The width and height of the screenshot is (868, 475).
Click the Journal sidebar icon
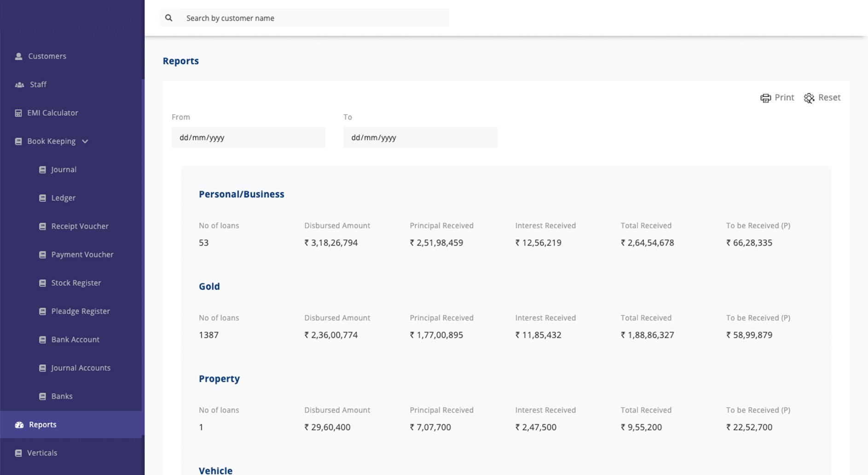[42, 170]
